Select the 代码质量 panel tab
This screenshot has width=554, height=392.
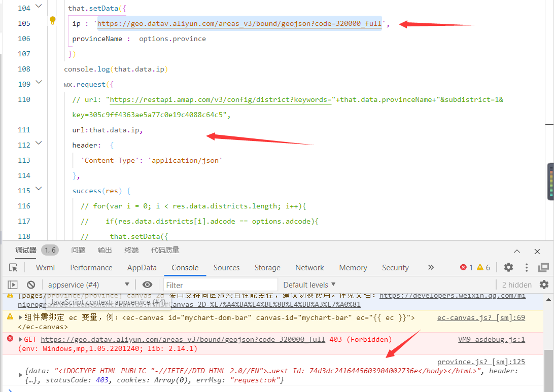point(165,250)
